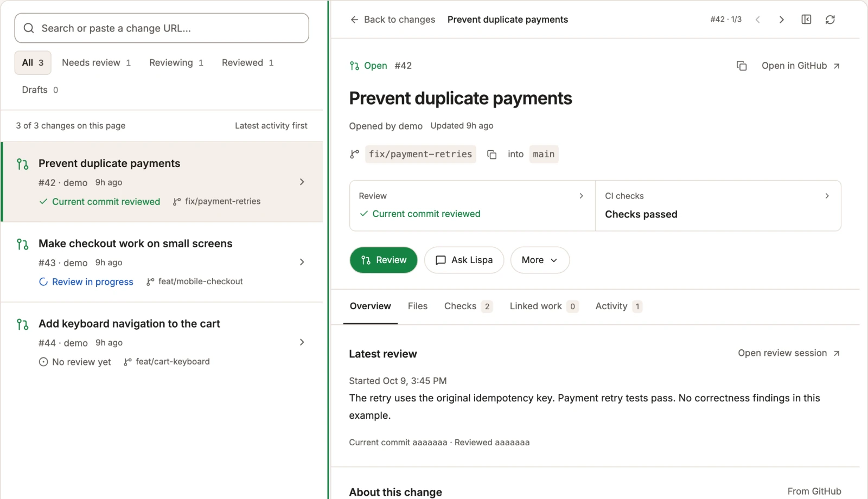Viewport: 868px width, 499px height.
Task: Open in GitHub link
Action: point(801,66)
